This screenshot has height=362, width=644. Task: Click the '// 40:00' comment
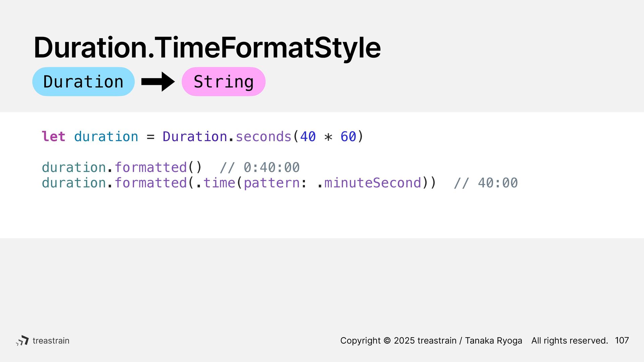(486, 183)
